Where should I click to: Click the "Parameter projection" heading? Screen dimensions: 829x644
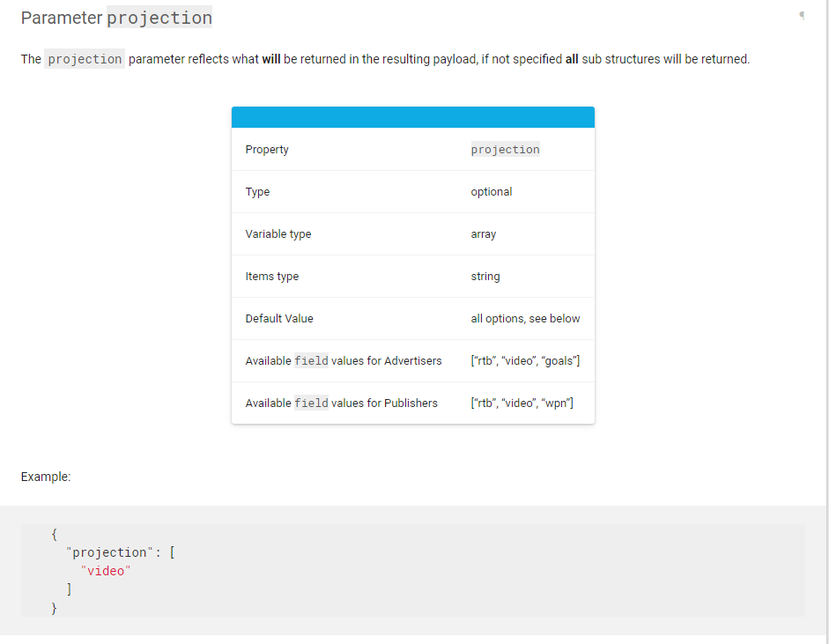click(116, 18)
